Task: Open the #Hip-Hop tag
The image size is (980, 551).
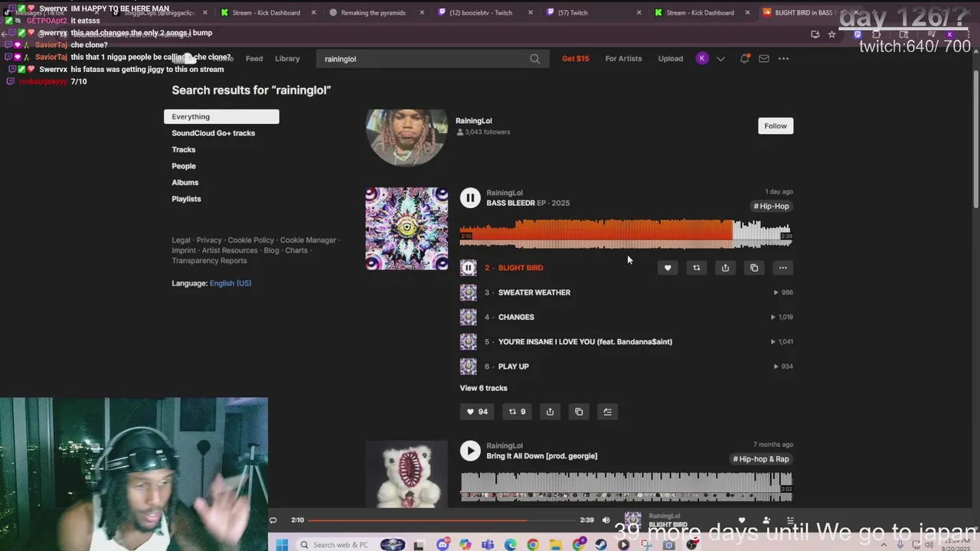Action: 771,206
